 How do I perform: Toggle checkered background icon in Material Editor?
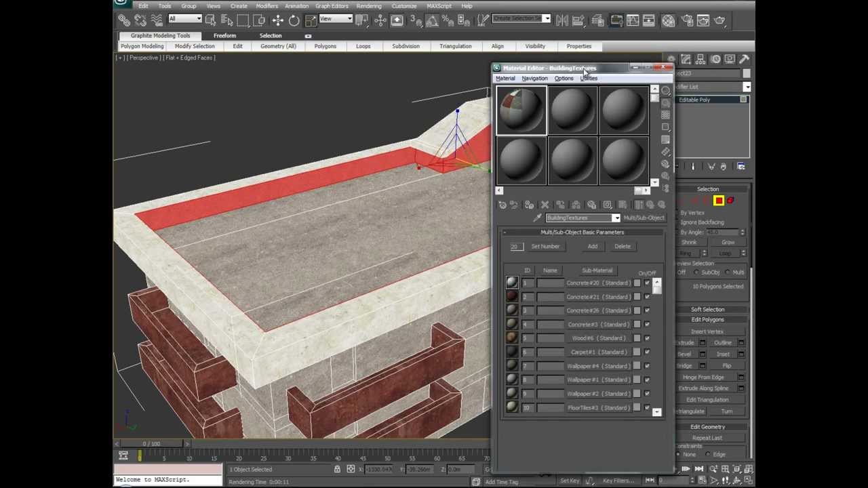click(x=666, y=115)
